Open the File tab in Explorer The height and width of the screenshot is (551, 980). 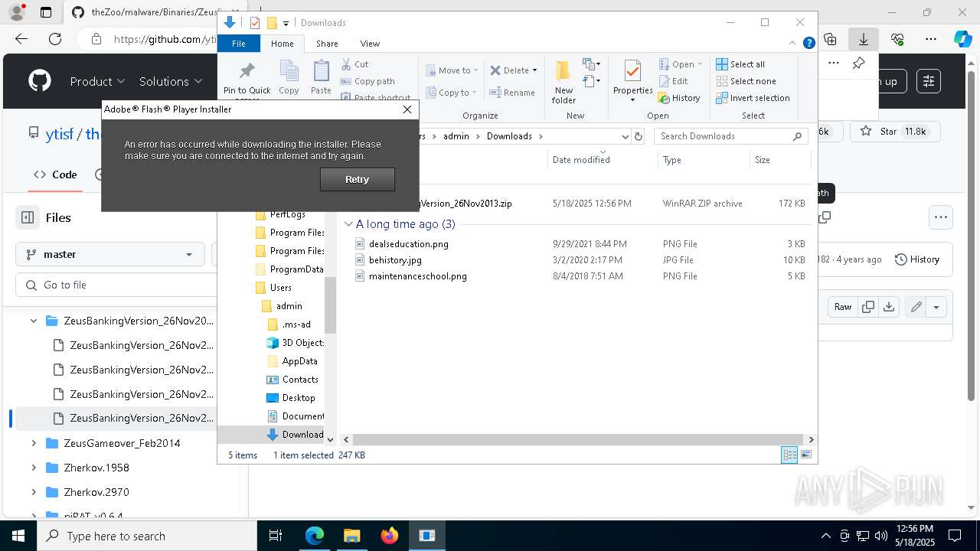point(239,44)
